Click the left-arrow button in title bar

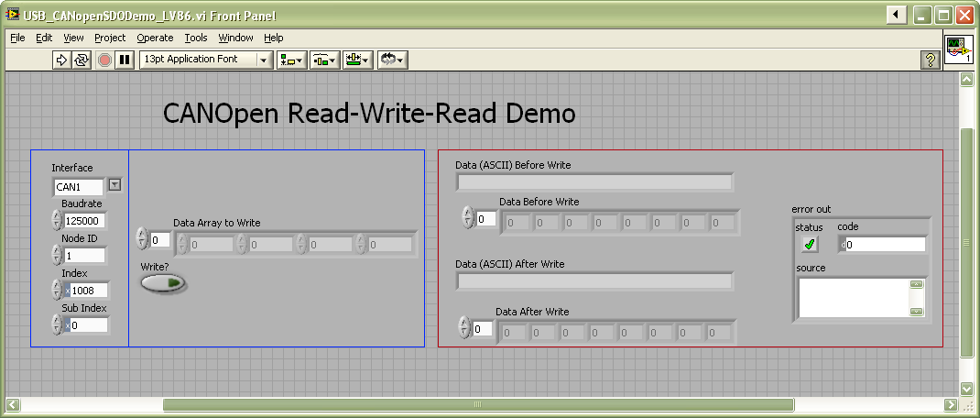897,15
